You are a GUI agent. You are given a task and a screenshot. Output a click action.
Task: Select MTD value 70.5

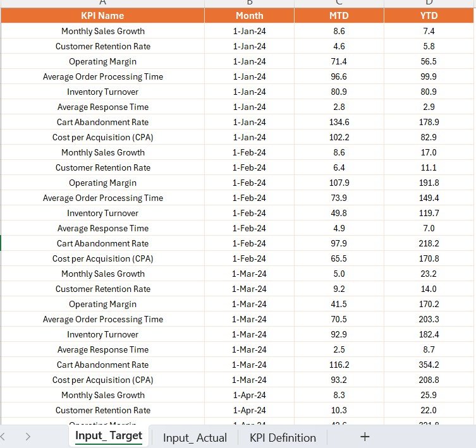click(339, 319)
